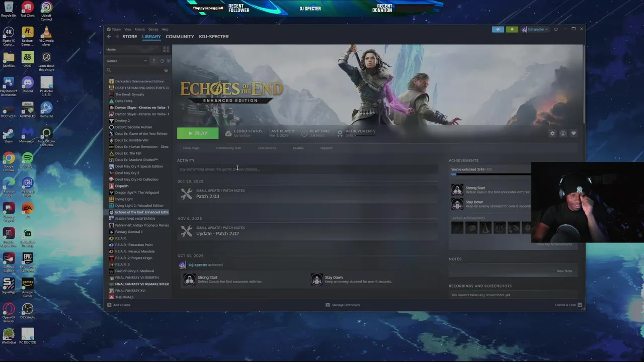This screenshot has height=362, width=644.
Task: Go back with the Steam back arrow
Action: click(x=109, y=36)
